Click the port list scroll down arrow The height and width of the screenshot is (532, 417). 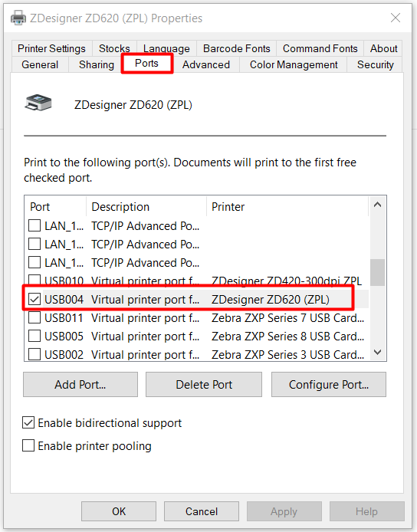pos(377,352)
